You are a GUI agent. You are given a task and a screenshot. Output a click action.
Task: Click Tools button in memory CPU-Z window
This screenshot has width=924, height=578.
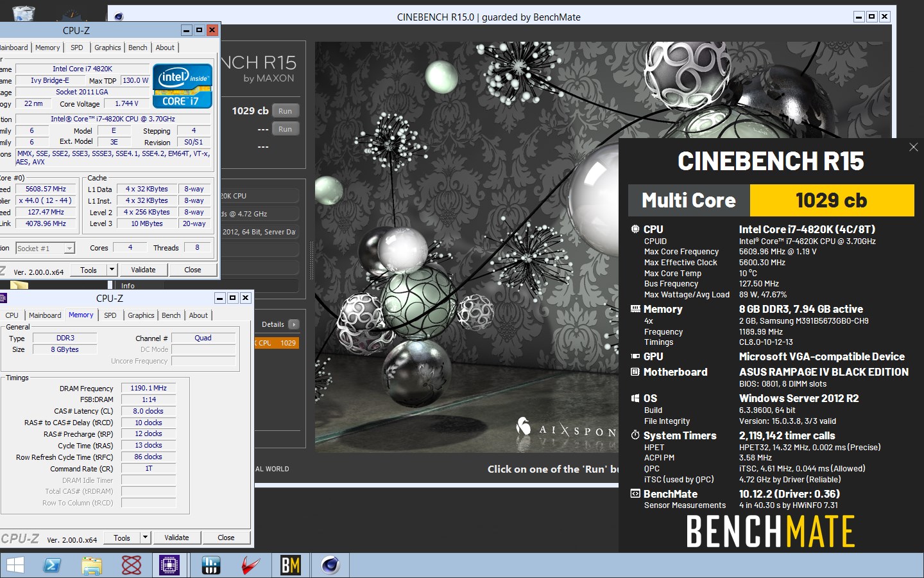tap(122, 538)
